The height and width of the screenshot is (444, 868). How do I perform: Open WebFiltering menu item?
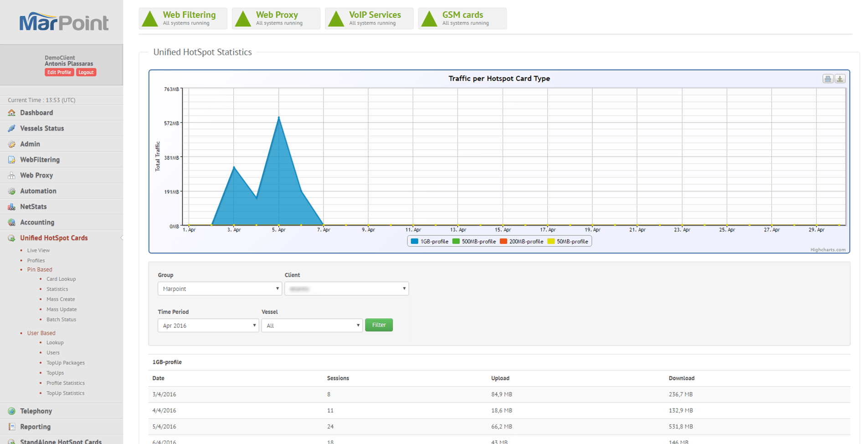[x=40, y=160]
